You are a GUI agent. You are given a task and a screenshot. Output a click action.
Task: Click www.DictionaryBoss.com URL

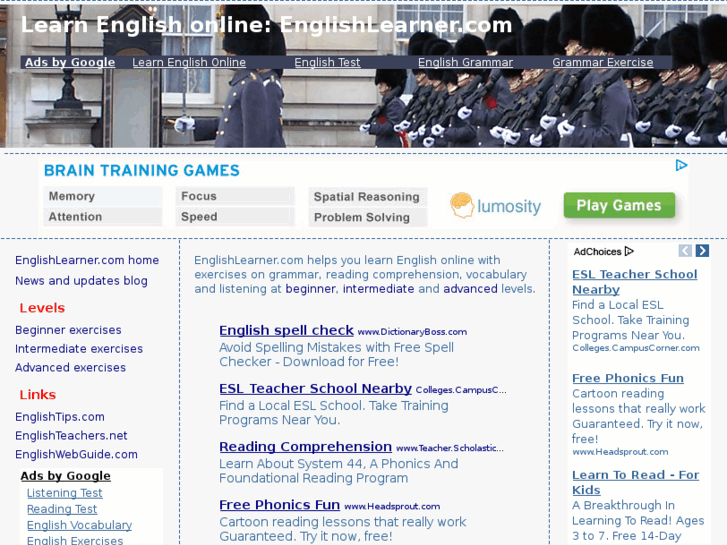click(412, 332)
